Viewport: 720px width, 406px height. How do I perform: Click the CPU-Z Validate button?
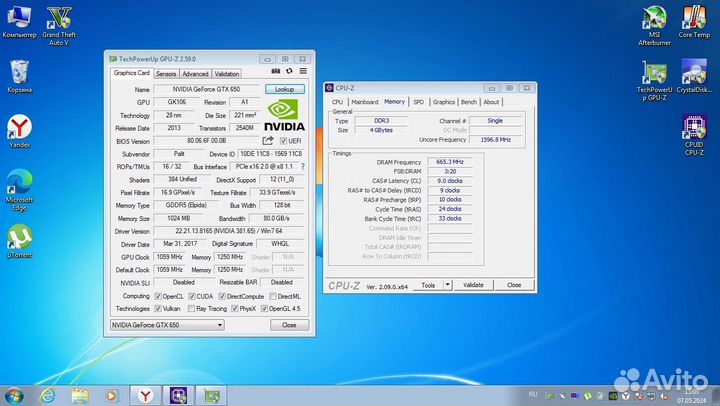click(473, 285)
